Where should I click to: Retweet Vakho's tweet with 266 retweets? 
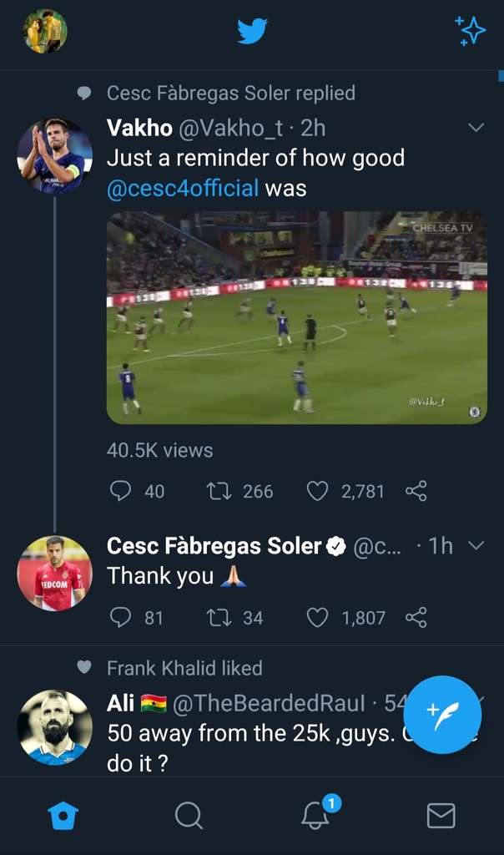(x=218, y=491)
